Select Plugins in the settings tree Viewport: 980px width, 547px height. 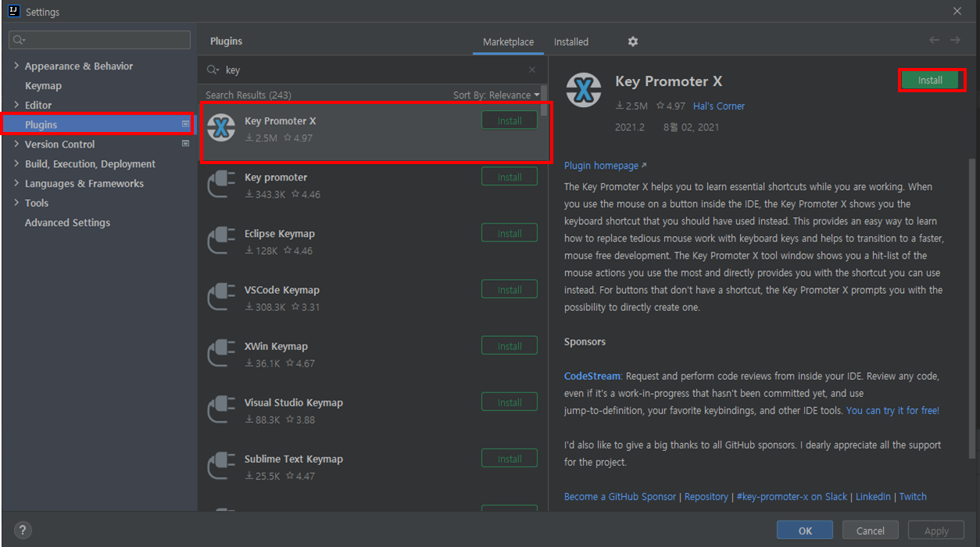(x=98, y=124)
